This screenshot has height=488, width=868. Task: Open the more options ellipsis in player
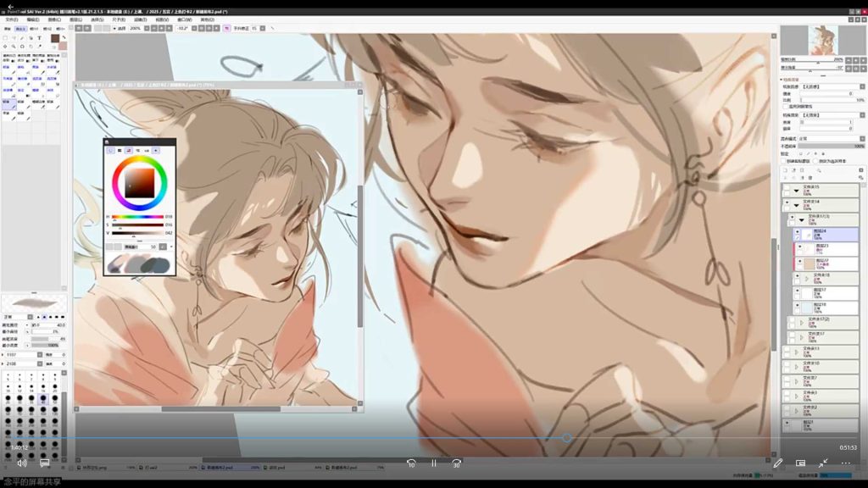[x=845, y=463]
